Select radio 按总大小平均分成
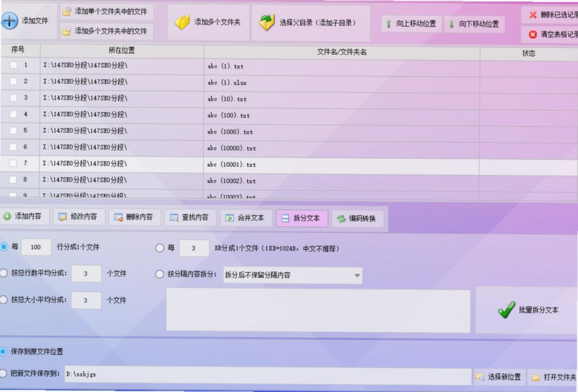The image size is (578, 392). click(4, 300)
